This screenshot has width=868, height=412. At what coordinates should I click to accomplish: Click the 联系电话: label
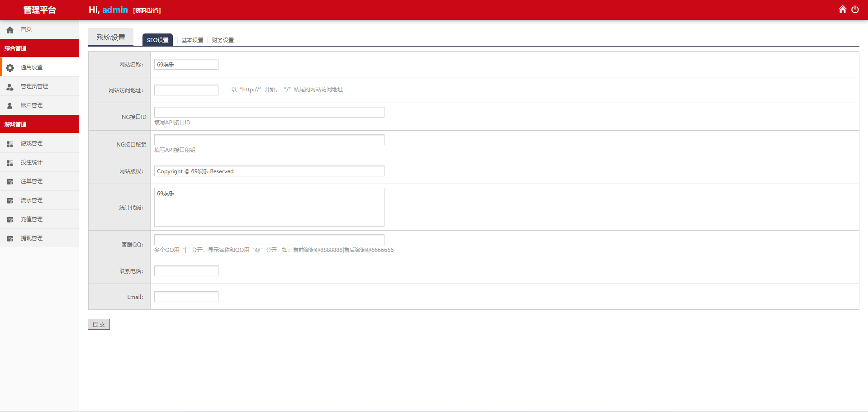[x=131, y=271]
